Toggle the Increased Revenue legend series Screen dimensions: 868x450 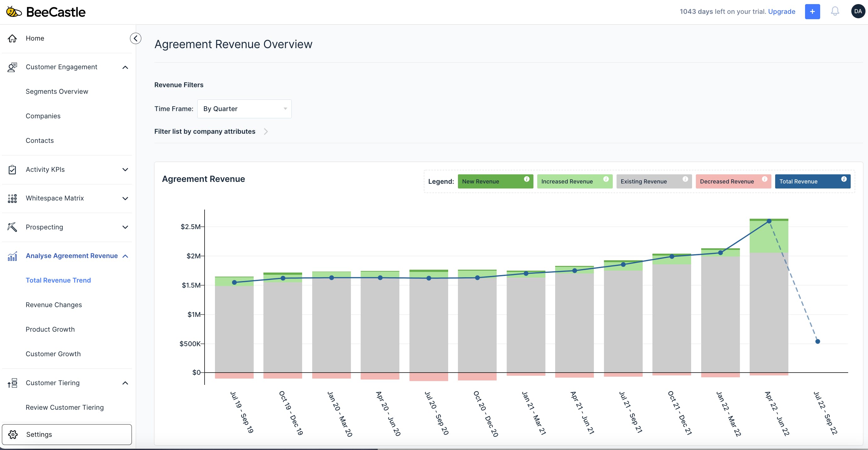[567, 182]
